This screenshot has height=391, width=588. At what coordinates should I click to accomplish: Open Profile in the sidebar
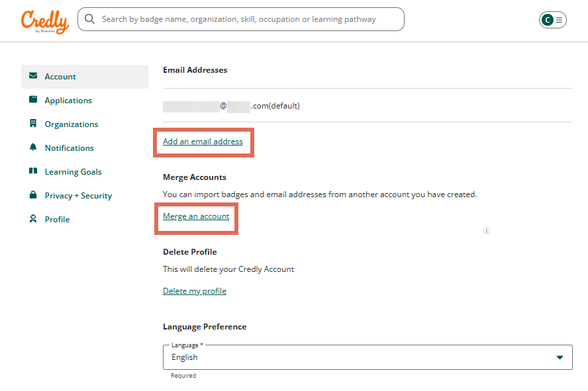(85, 220)
